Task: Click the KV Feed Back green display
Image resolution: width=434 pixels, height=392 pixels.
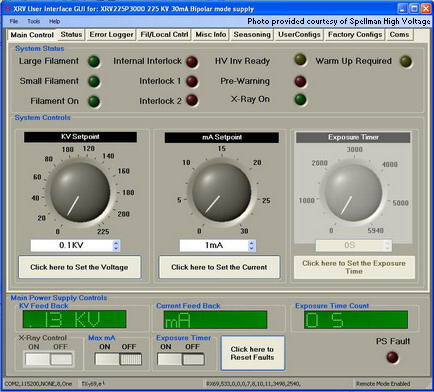Action: tap(74, 319)
